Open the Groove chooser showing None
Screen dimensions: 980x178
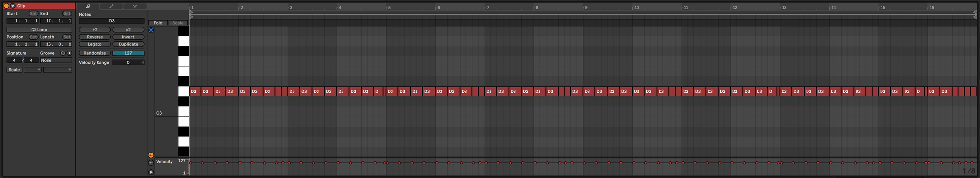coord(56,60)
